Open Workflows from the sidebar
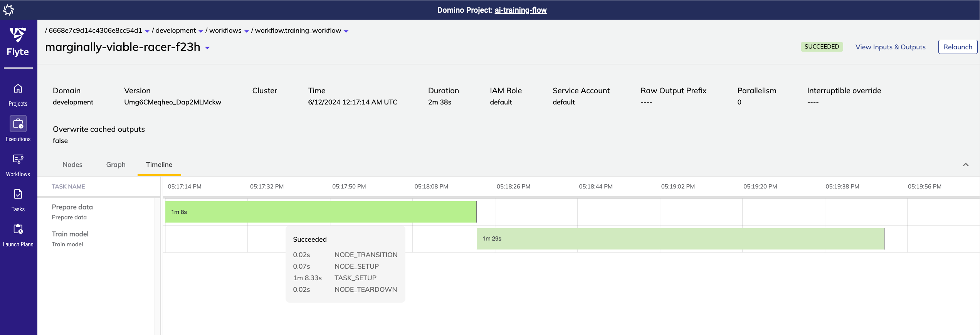The width and height of the screenshot is (980, 335). [x=18, y=165]
